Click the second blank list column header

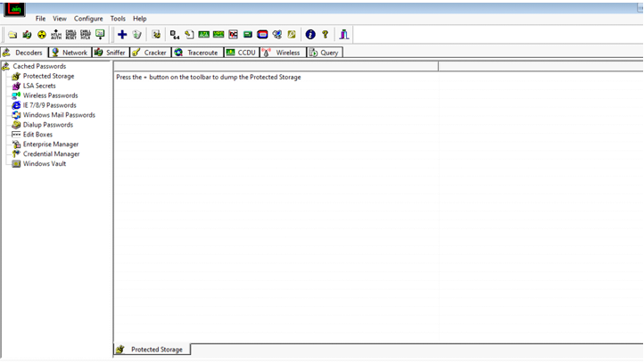coord(541,66)
